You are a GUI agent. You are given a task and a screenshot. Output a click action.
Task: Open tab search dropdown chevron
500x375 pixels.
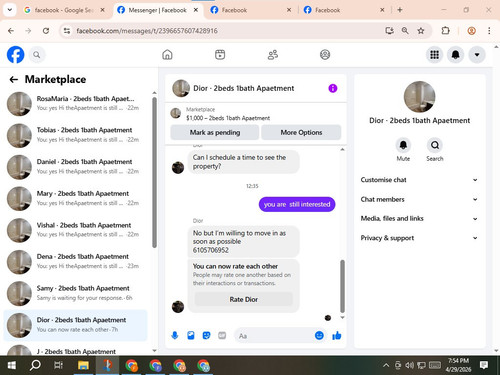tap(10, 10)
